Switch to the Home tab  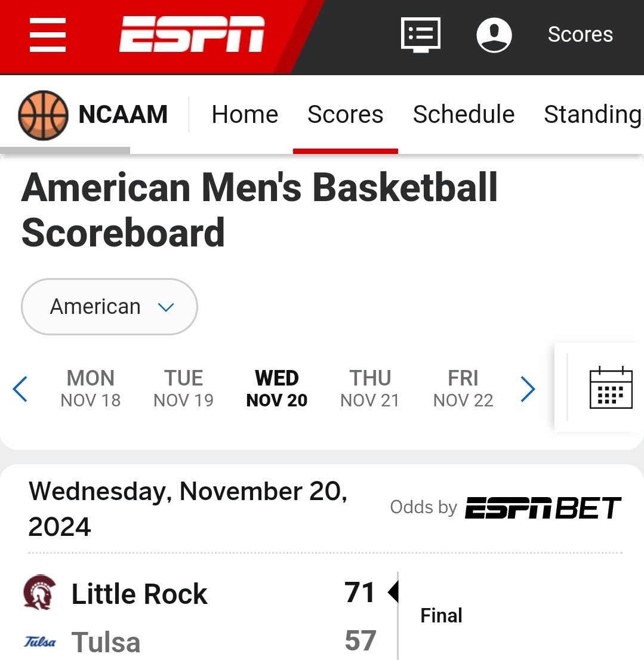click(x=245, y=114)
